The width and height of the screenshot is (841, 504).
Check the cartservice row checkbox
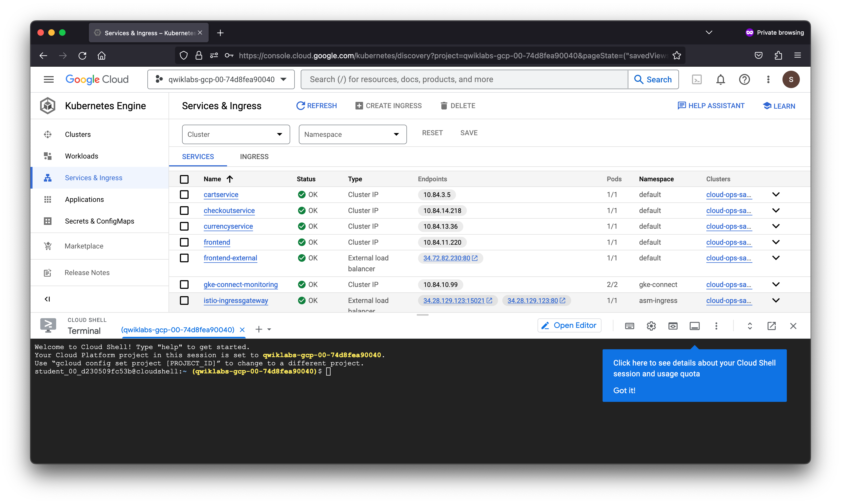[x=184, y=195]
